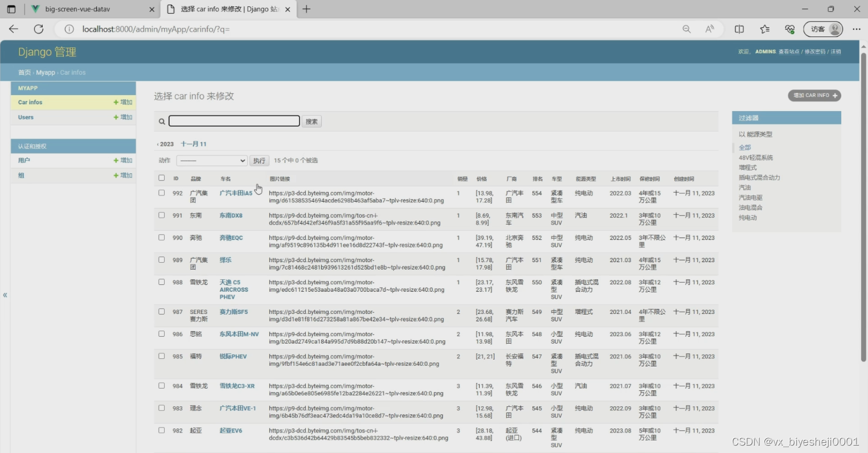
Task: Filter by 纯电动
Action: tap(748, 218)
